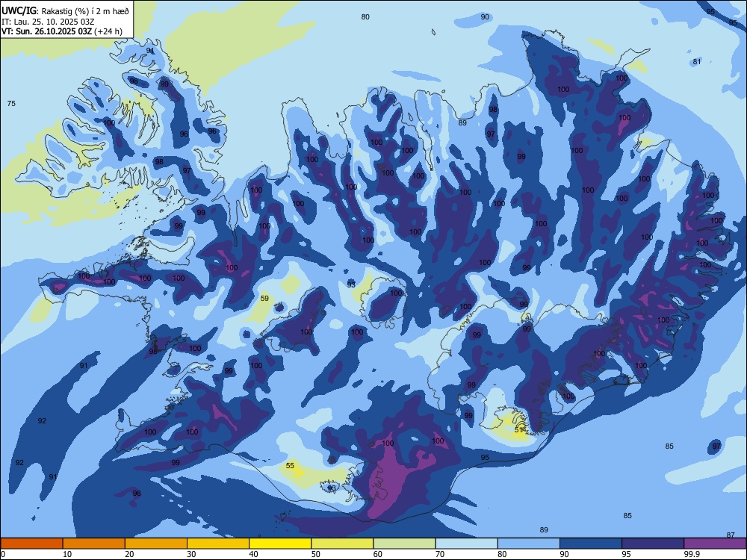
Task: Pick the legend tick label "30"
Action: pos(191,554)
